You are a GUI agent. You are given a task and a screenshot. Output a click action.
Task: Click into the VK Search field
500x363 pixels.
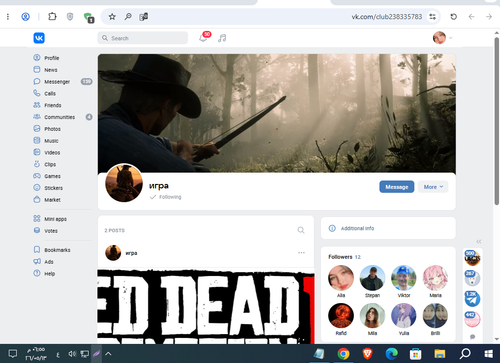click(143, 38)
